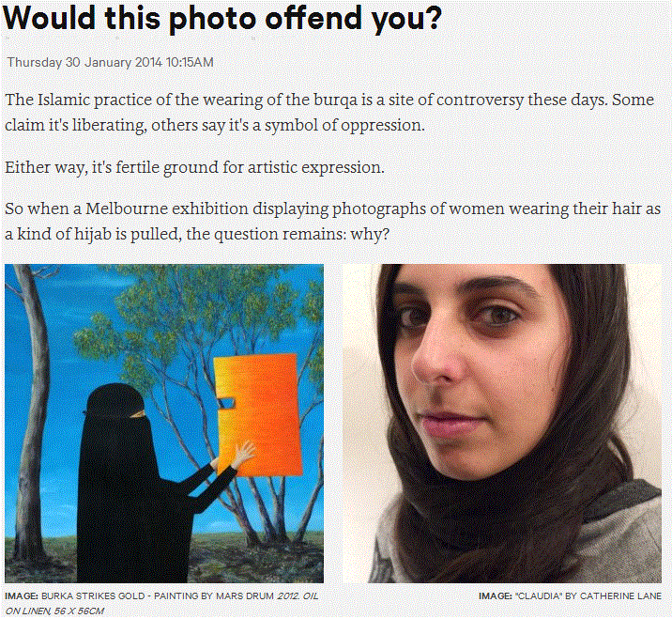Image resolution: width=672 pixels, height=619 pixels.
Task: Click the name "CATHERINE LANE" in right caption
Action: click(620, 596)
